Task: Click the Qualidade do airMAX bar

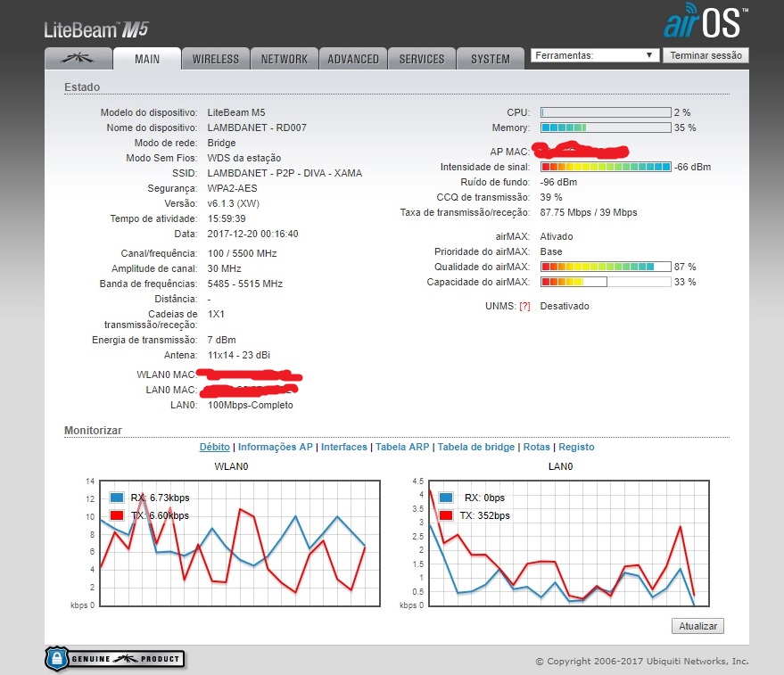Action: 606,267
